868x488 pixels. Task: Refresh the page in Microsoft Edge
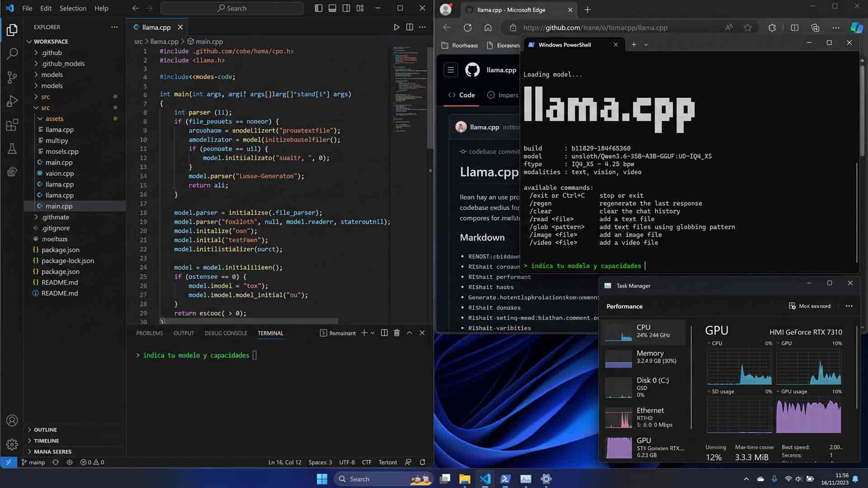coord(467,28)
